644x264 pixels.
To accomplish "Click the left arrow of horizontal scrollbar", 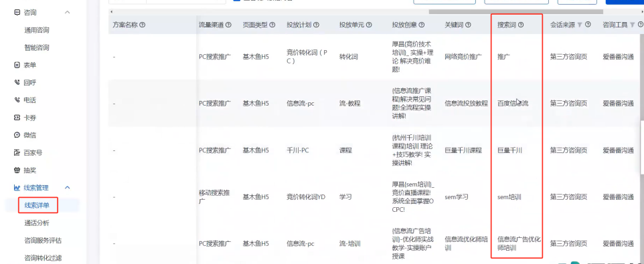I will pos(111,12).
